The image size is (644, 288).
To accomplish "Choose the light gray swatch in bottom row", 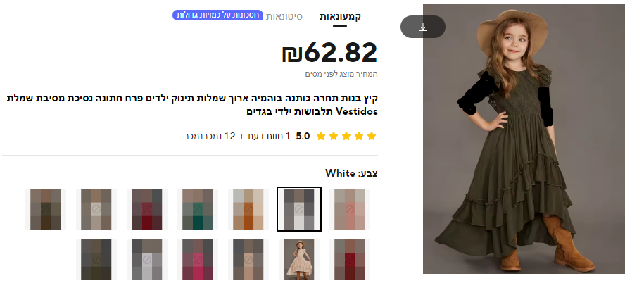I will click(x=147, y=260).
